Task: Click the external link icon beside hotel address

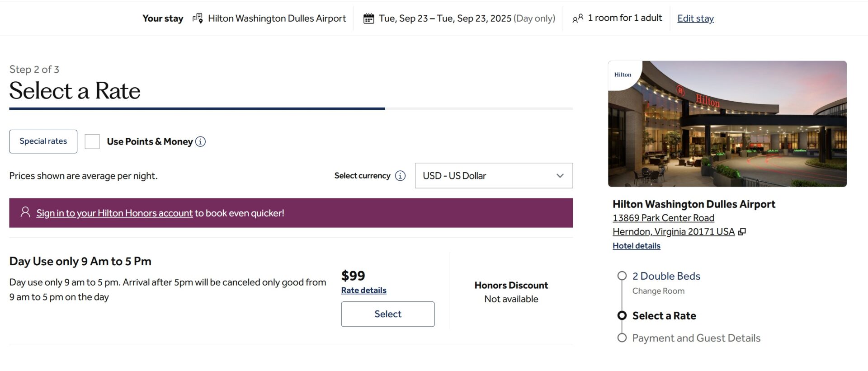Action: click(x=742, y=231)
